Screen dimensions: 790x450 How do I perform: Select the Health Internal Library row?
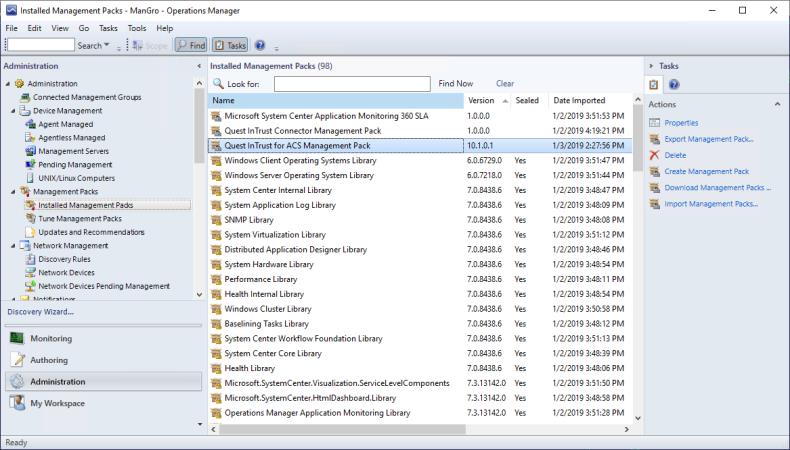[x=420, y=294]
